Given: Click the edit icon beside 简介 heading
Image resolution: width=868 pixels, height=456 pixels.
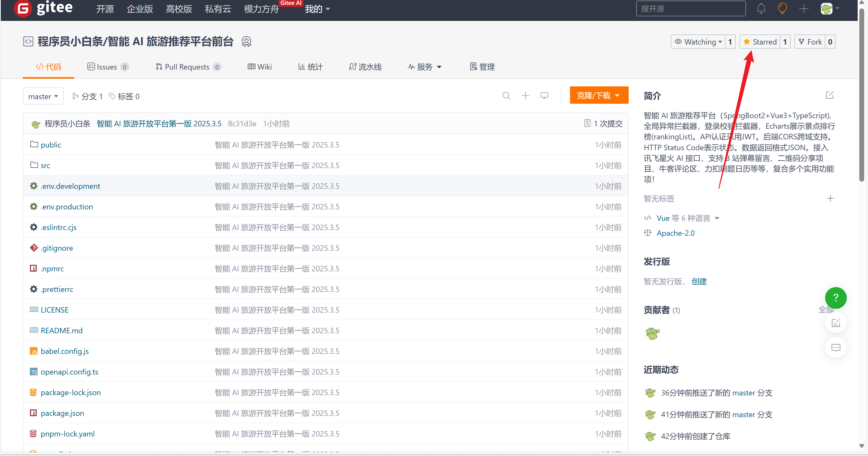Looking at the screenshot, I should (x=830, y=95).
